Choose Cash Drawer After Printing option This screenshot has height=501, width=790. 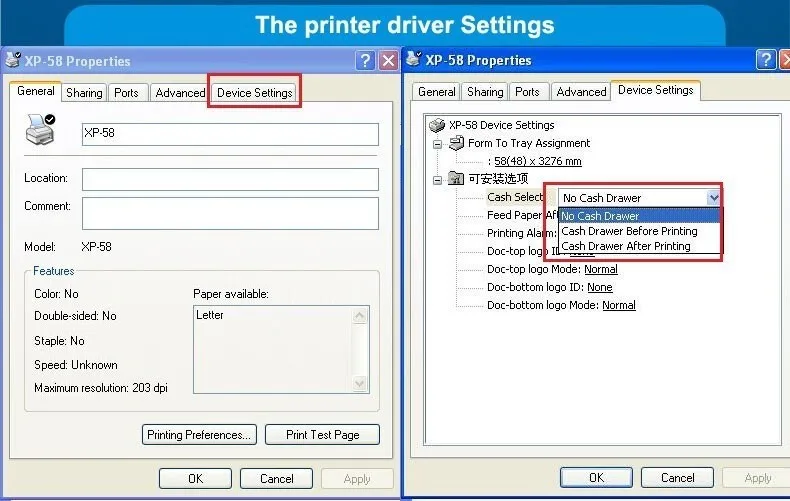click(626, 246)
